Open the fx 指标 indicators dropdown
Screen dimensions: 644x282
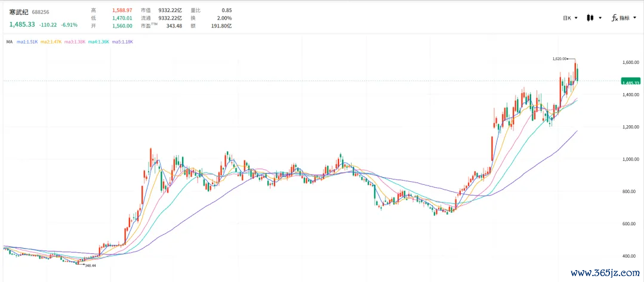[x=624, y=18]
